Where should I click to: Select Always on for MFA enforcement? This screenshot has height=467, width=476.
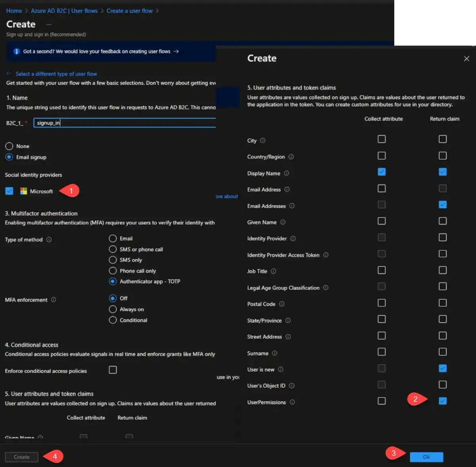point(113,309)
